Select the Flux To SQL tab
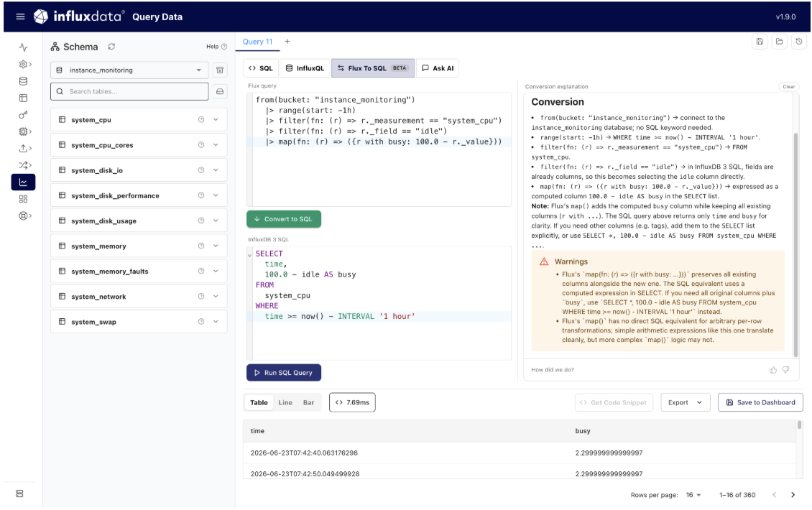Screen dimensions: 812x510 point(373,68)
